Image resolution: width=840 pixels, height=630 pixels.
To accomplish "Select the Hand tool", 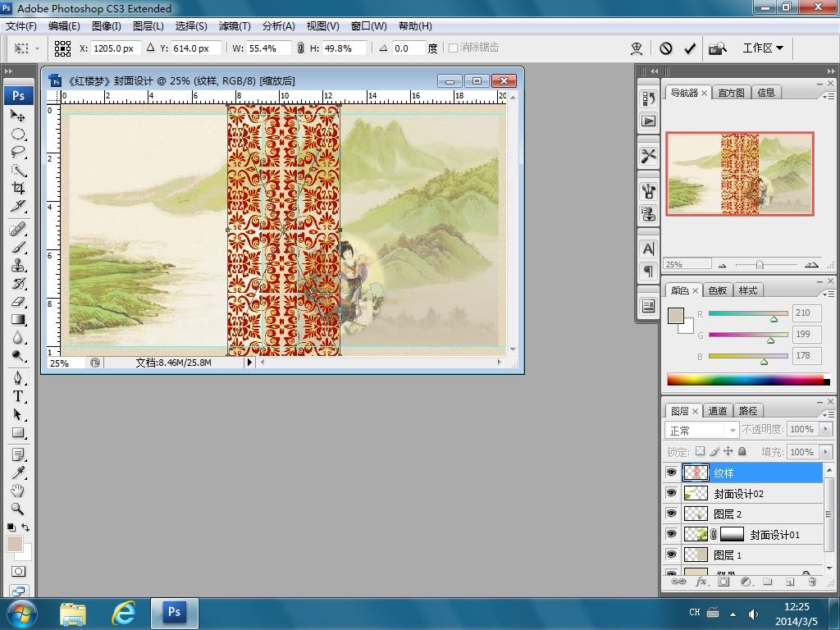I will (x=18, y=491).
